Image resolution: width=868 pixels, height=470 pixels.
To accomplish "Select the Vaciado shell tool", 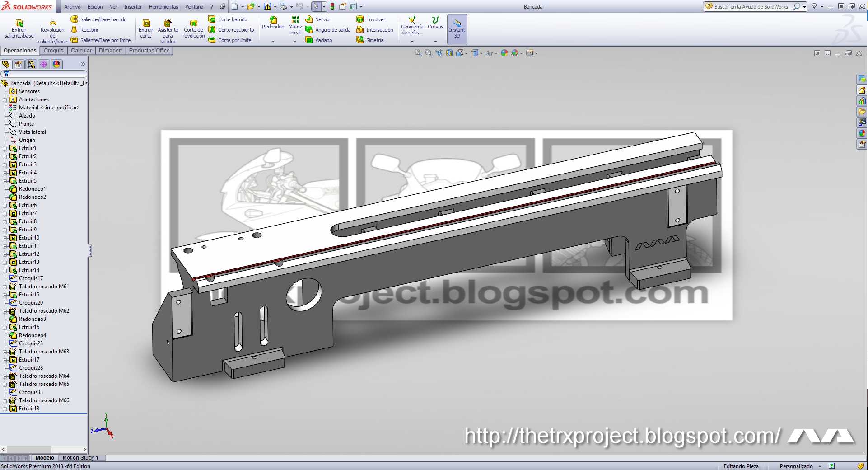I will tap(319, 40).
